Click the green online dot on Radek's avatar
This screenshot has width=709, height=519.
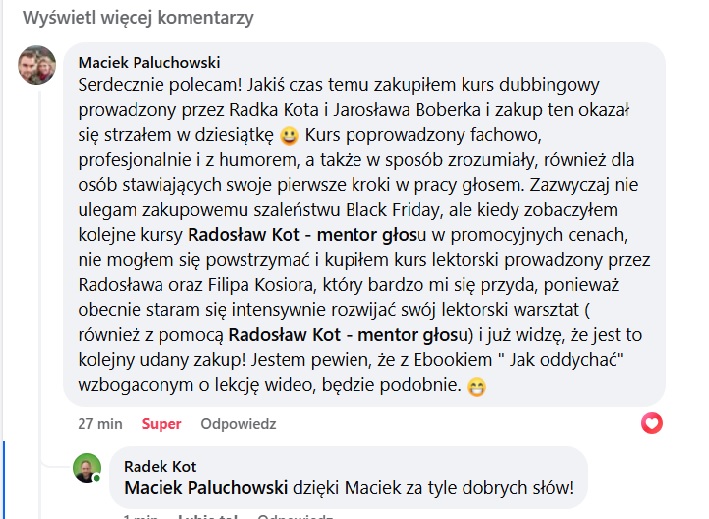coord(97,479)
